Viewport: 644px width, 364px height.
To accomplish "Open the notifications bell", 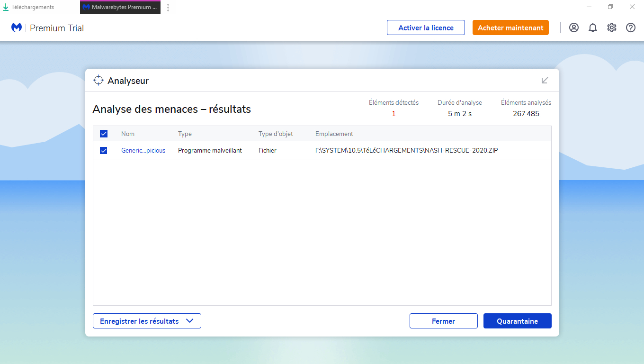I will click(x=593, y=27).
